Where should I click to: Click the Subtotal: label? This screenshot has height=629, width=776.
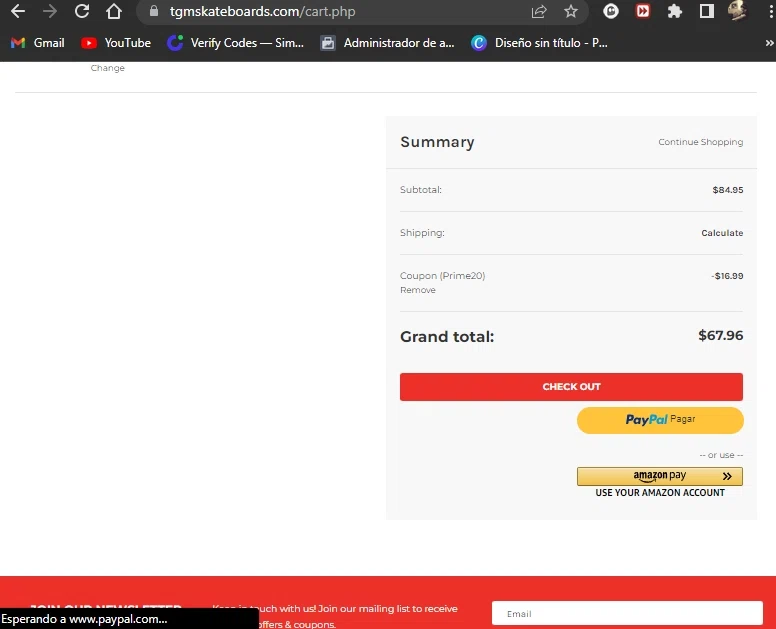pos(421,190)
